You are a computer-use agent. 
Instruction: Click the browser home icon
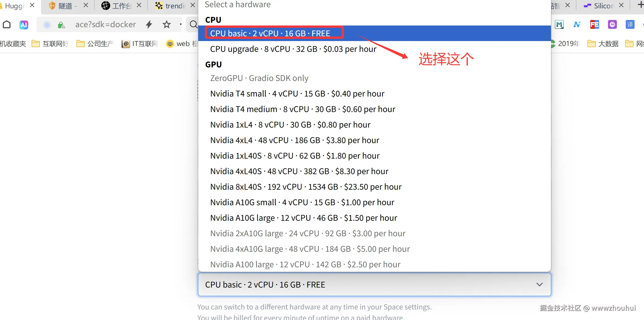(x=7, y=25)
